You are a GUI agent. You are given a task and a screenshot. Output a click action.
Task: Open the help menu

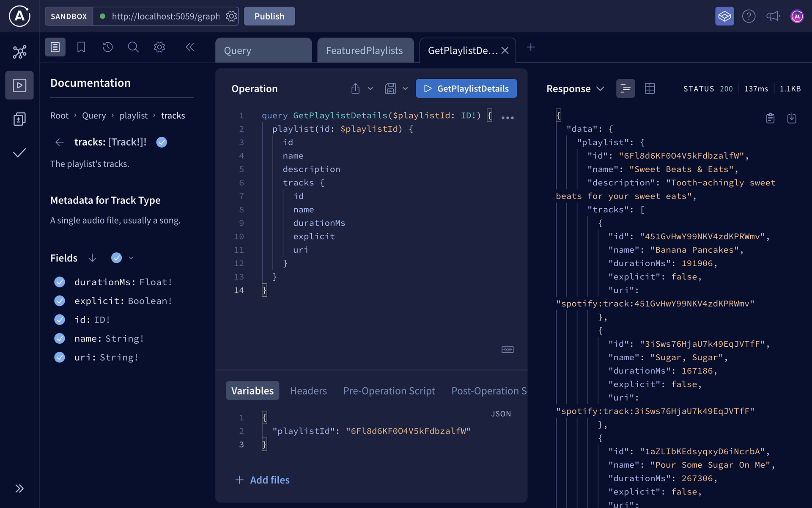pyautogui.click(x=749, y=16)
